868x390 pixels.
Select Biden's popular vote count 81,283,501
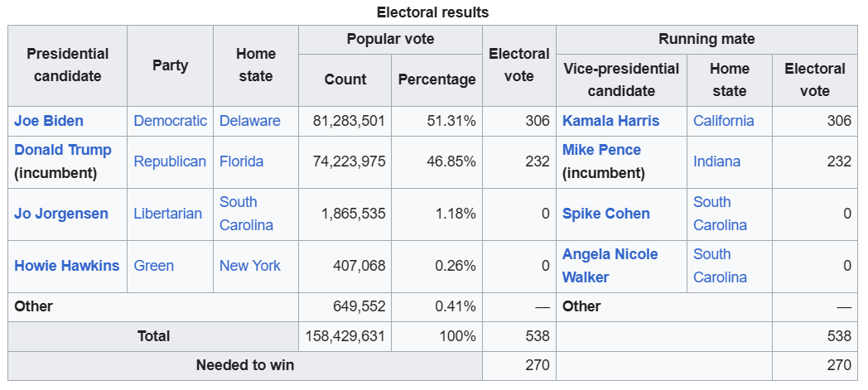click(349, 121)
